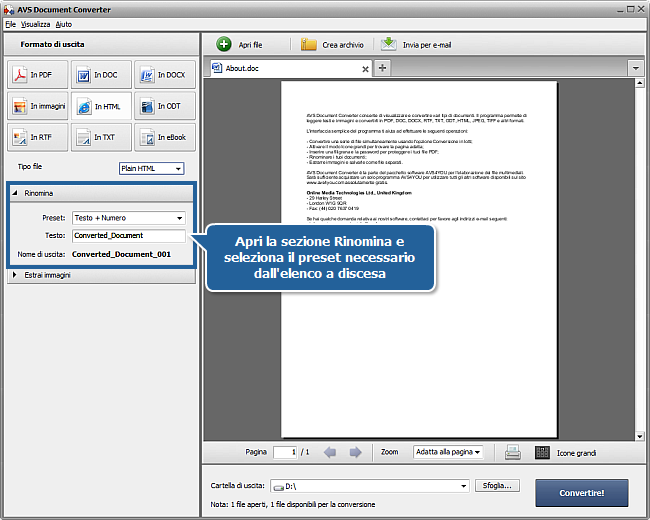Screen dimensions: 650x520
Task: Click the print icon below preview
Action: click(x=512, y=452)
